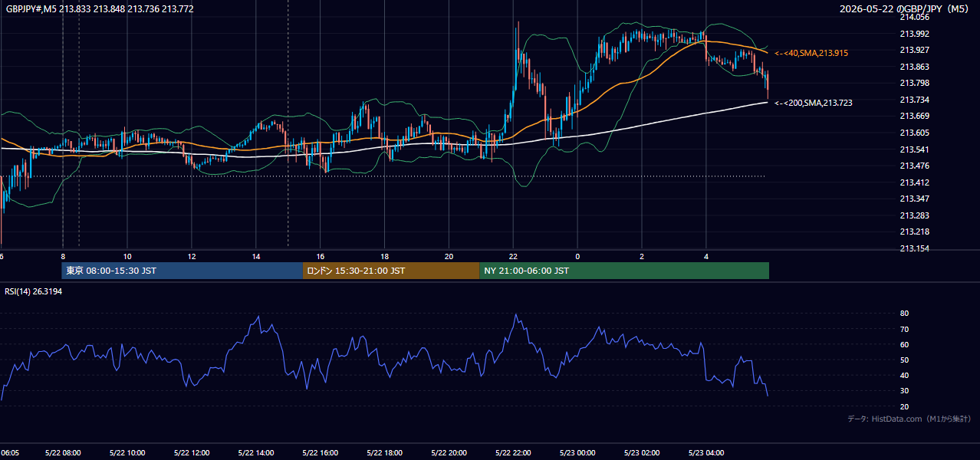The height and width of the screenshot is (460, 980).
Task: Click the bottom time label 5/22 18:00
Action: tap(385, 453)
